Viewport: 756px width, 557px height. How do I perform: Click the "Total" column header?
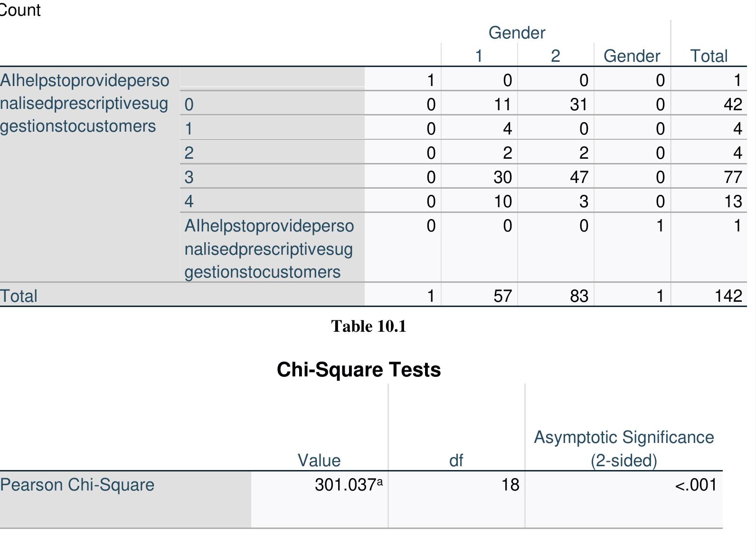[709, 56]
